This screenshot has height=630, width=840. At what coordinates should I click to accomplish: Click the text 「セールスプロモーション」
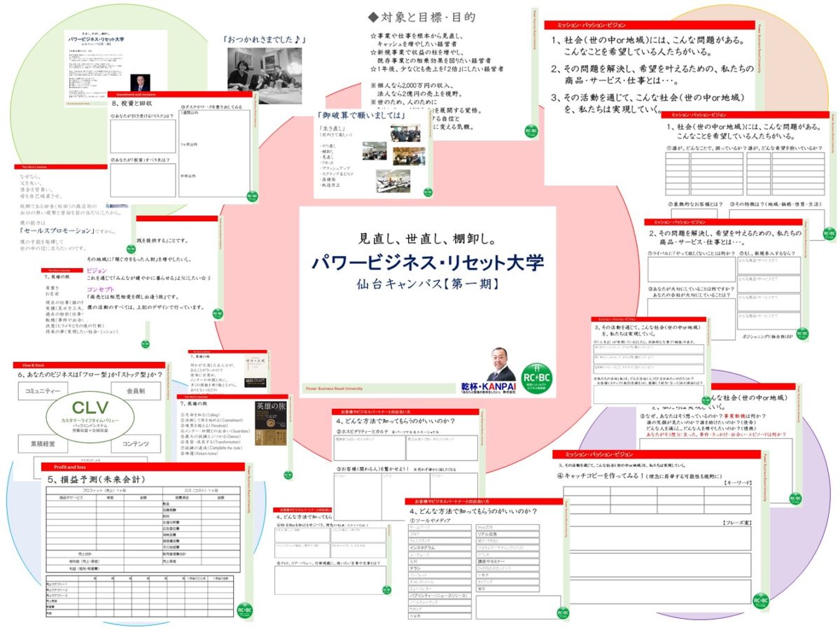[x=56, y=230]
